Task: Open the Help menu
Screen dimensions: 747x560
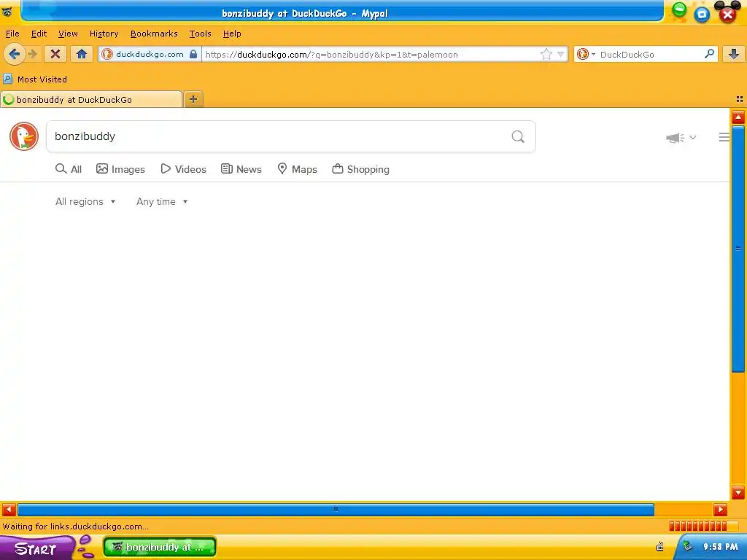Action: 232,34
